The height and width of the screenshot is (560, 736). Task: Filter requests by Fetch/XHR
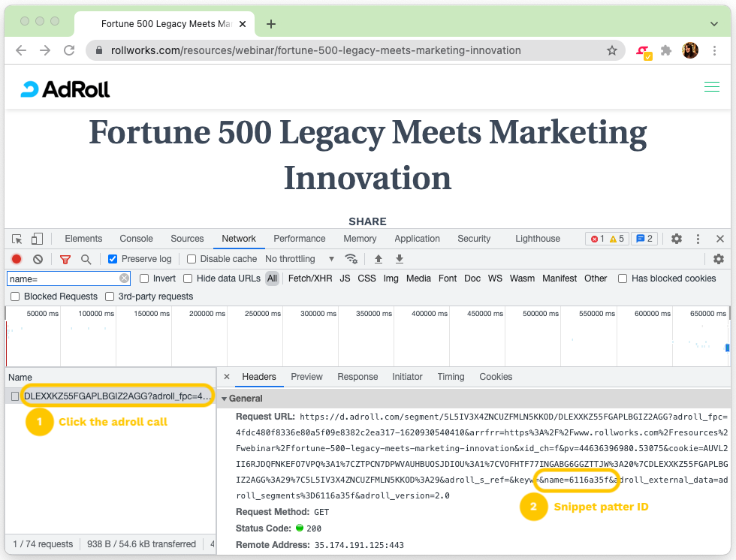(309, 278)
